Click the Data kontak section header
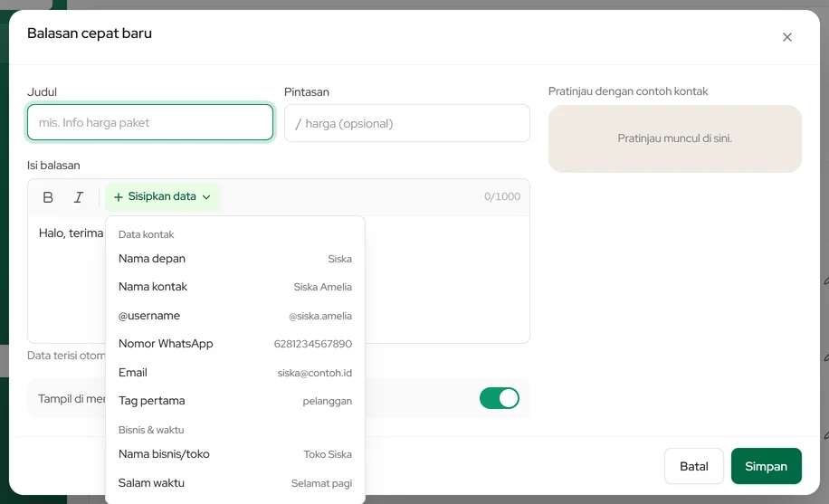This screenshot has height=504, width=829. click(x=146, y=235)
